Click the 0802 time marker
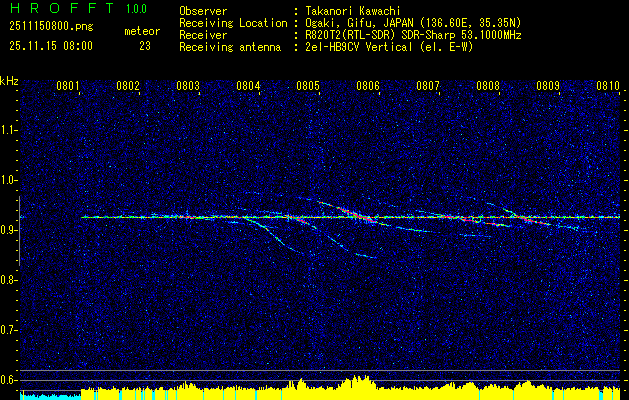Image resolution: width=629 pixels, height=400 pixels. click(x=128, y=86)
